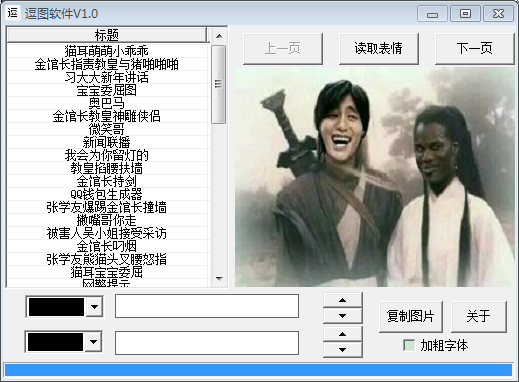Click the blue progress bar
Screen dimensions: 519x382
[x=258, y=370]
